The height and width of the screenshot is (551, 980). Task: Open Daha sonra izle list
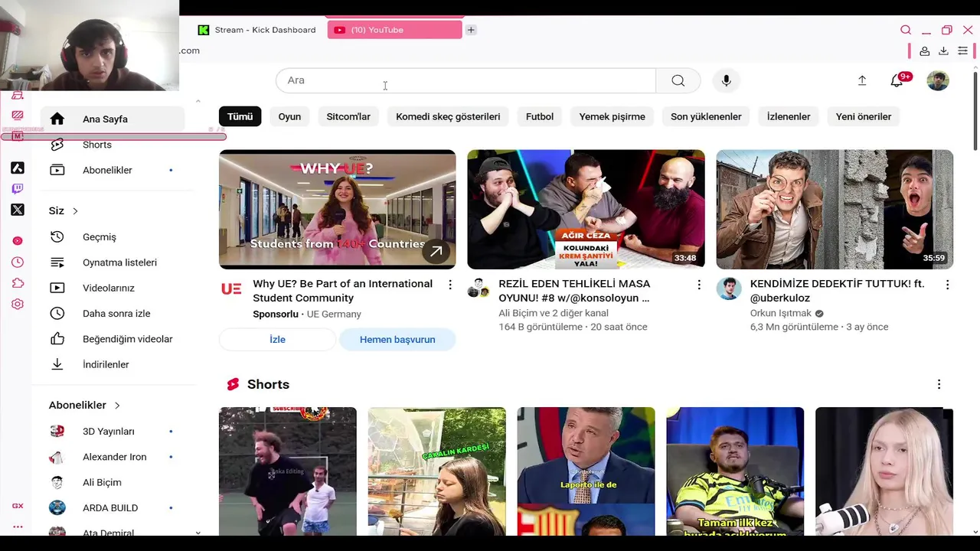point(113,313)
